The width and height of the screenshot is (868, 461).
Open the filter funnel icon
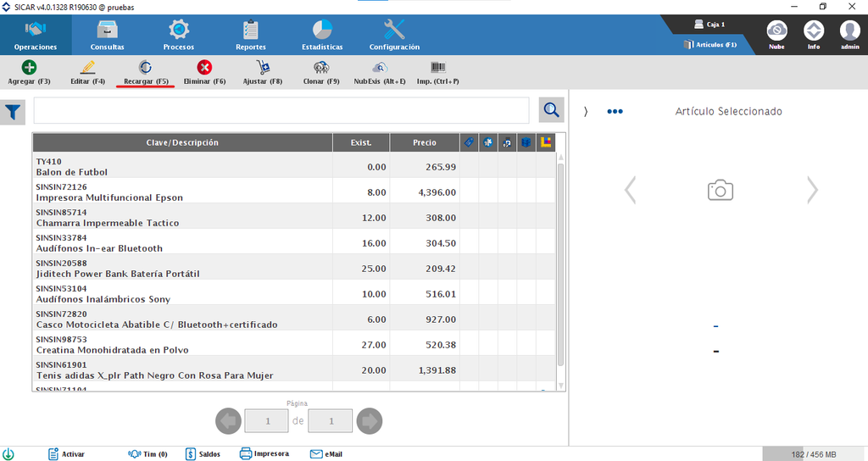pyautogui.click(x=12, y=113)
